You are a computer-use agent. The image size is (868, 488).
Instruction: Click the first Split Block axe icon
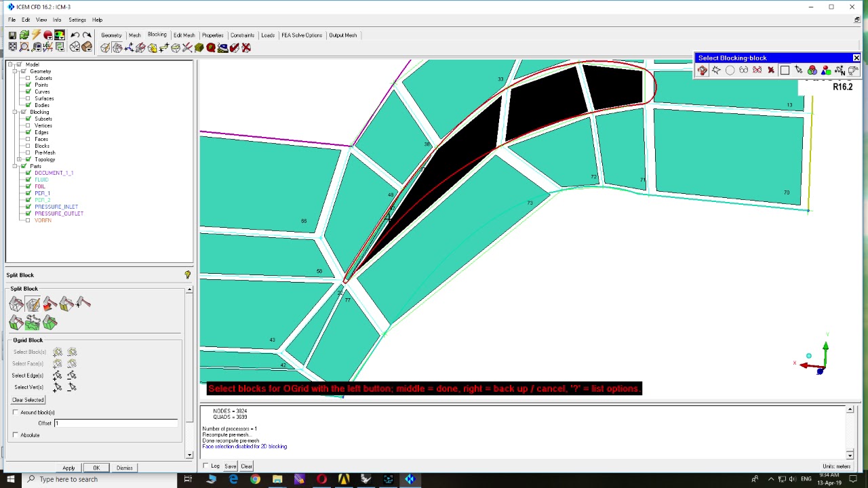16,304
